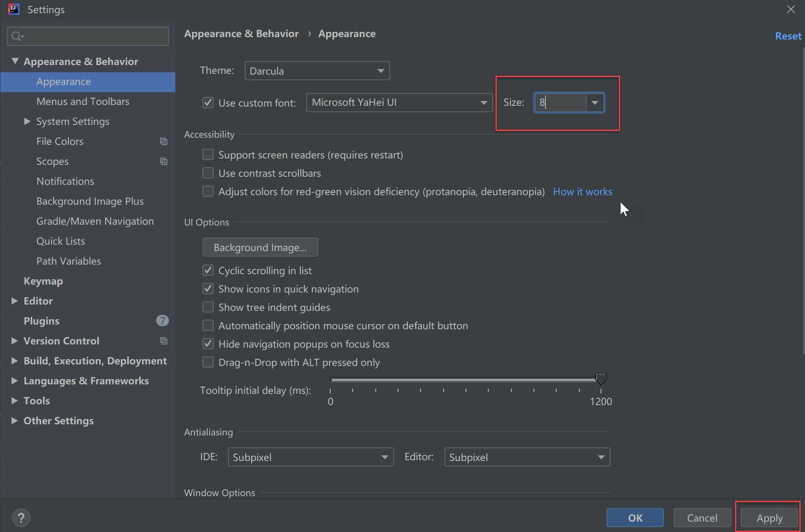The image size is (805, 532).
Task: Expand the System Settings tree node
Action: click(x=27, y=121)
